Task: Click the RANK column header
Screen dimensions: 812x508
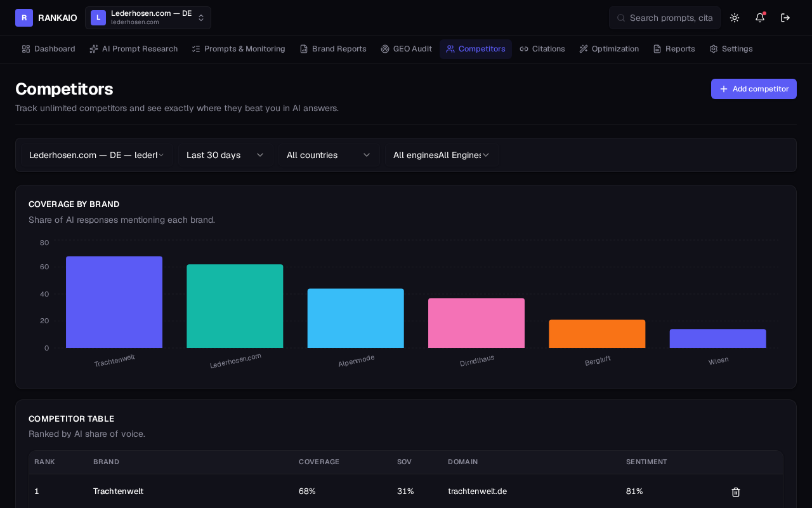Action: pyautogui.click(x=44, y=462)
